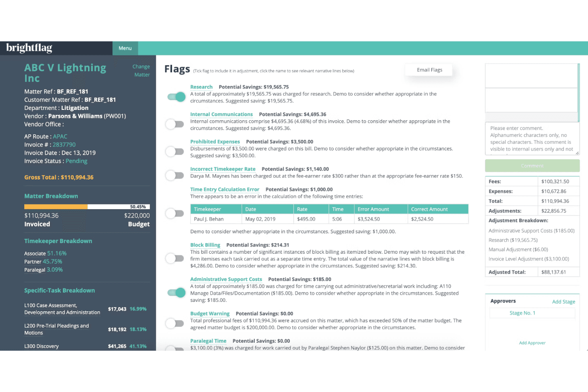This screenshot has width=588, height=392.
Task: Open the Menu tab
Action: point(125,48)
